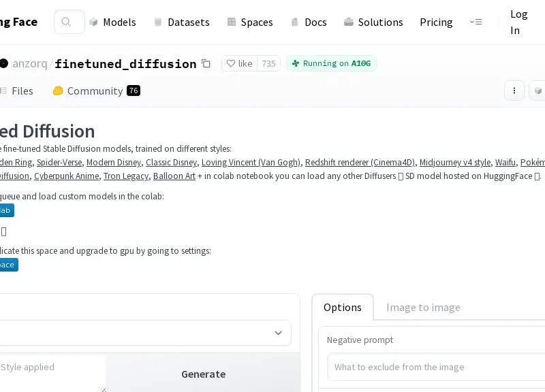Open the Spider-Verse model link

[x=59, y=162]
